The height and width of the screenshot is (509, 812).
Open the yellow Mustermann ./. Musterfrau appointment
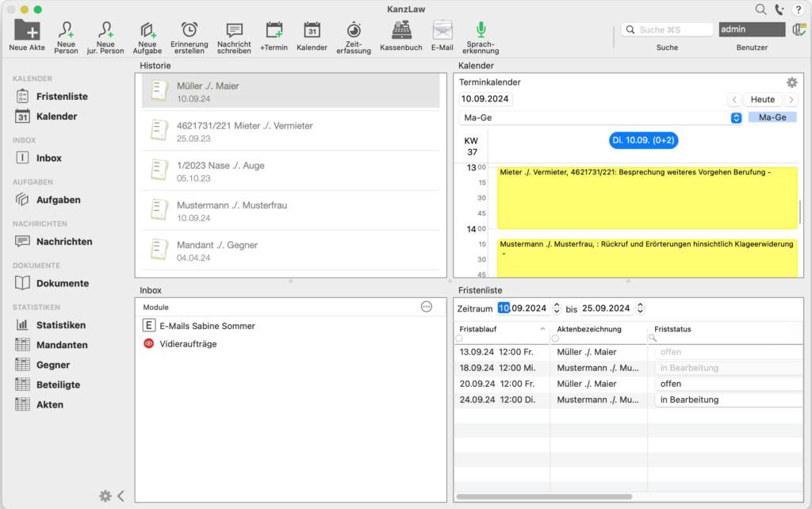pyautogui.click(x=647, y=258)
